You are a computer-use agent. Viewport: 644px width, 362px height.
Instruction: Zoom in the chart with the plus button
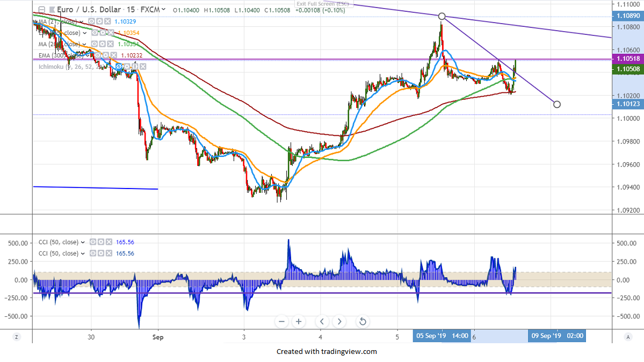click(299, 322)
